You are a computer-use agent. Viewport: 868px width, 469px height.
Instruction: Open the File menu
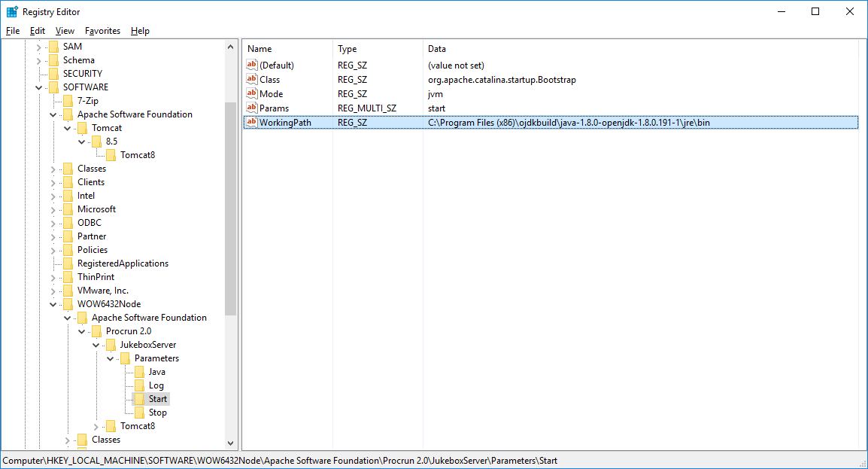point(13,31)
